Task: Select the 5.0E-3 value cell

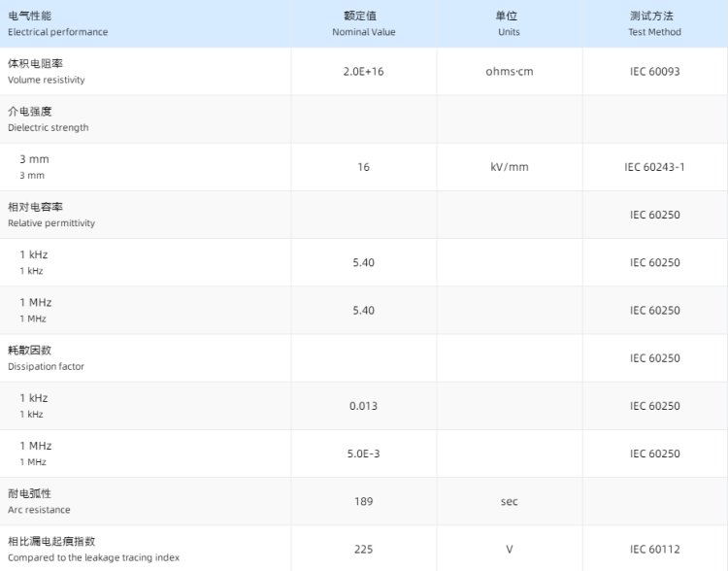Action: click(363, 453)
